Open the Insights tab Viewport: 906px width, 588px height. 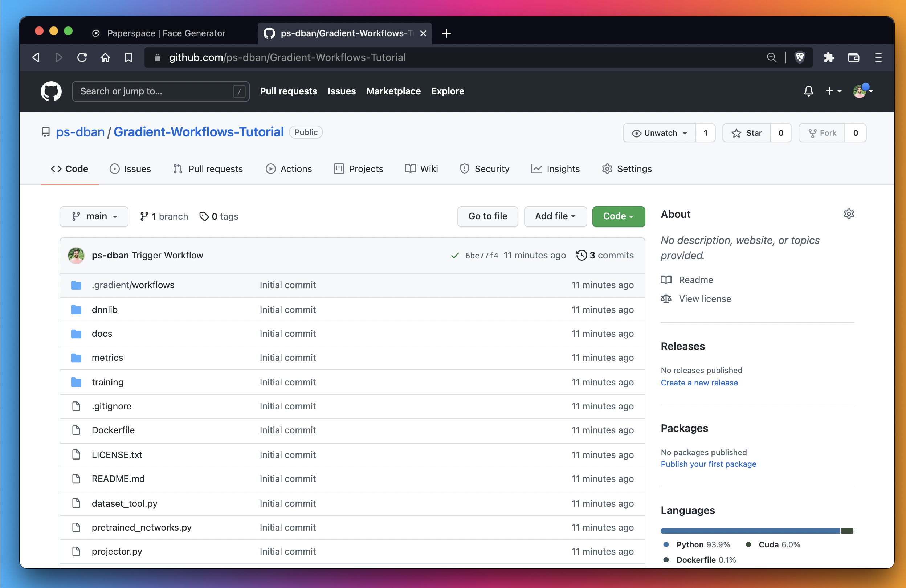click(555, 169)
